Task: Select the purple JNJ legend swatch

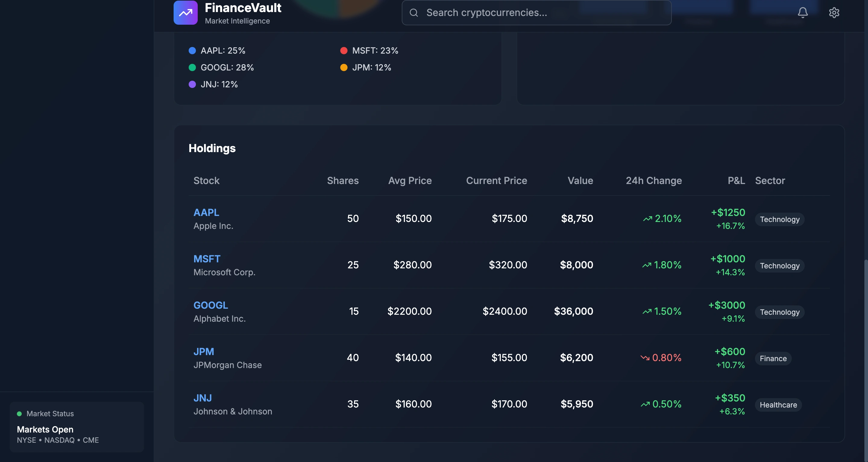Action: [x=192, y=84]
